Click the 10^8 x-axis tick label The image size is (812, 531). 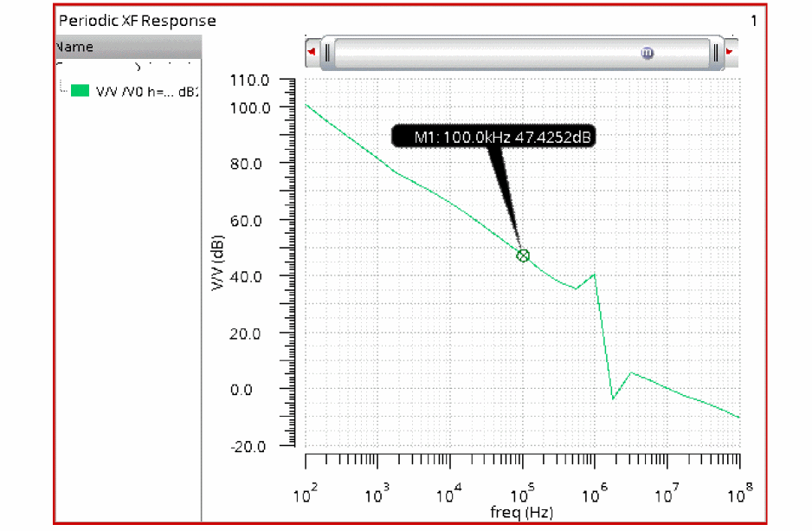pos(740,493)
